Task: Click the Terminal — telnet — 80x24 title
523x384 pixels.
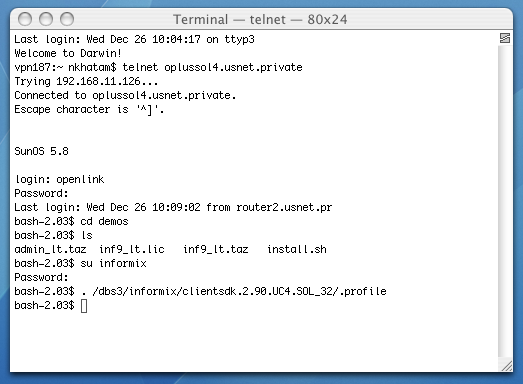Action: [260, 19]
